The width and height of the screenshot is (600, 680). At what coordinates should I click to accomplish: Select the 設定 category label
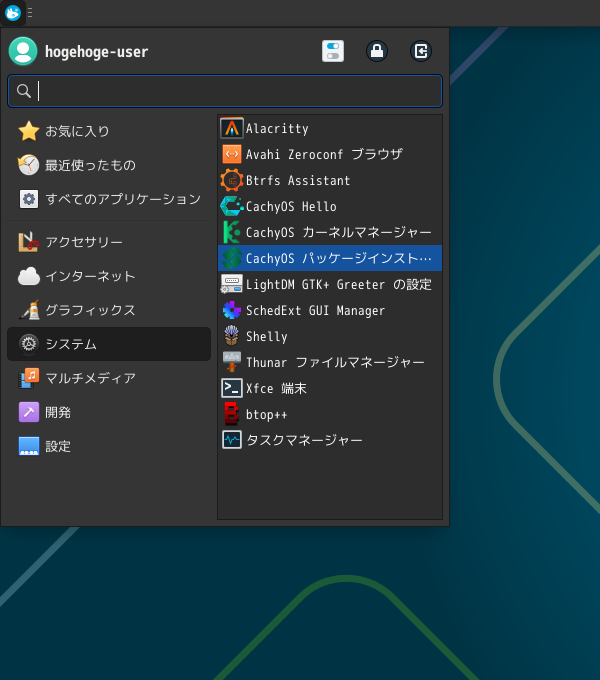(58, 446)
